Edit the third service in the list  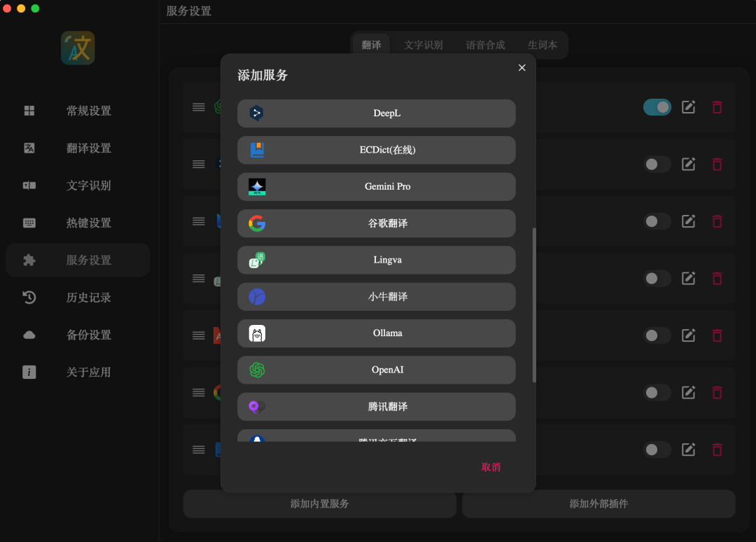tap(688, 221)
